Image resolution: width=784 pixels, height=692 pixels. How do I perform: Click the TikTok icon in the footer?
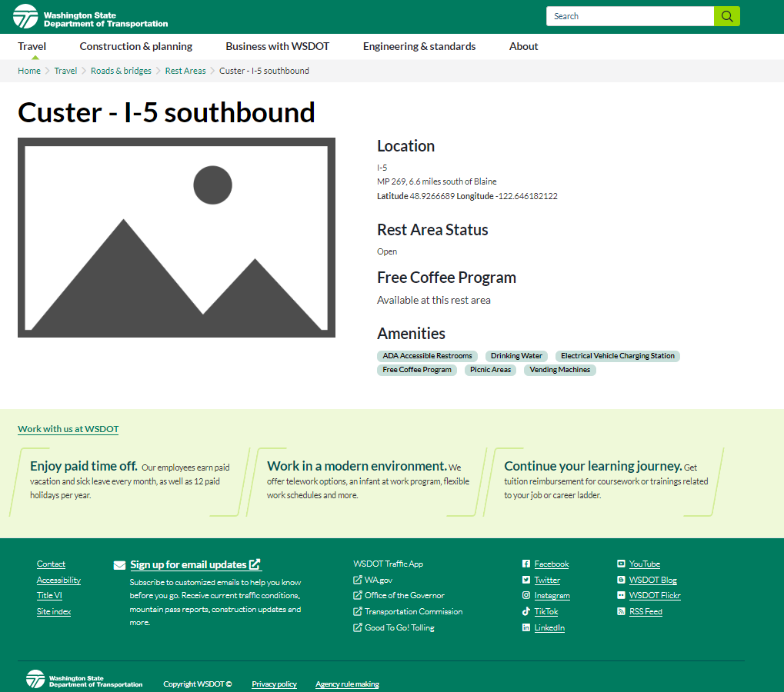point(526,612)
